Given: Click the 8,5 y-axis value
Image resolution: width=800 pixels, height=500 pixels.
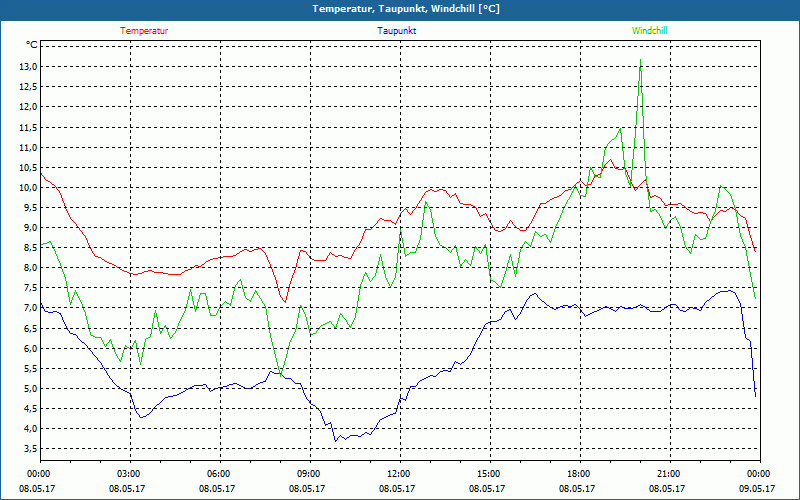Looking at the screenshot, I should (30, 248).
